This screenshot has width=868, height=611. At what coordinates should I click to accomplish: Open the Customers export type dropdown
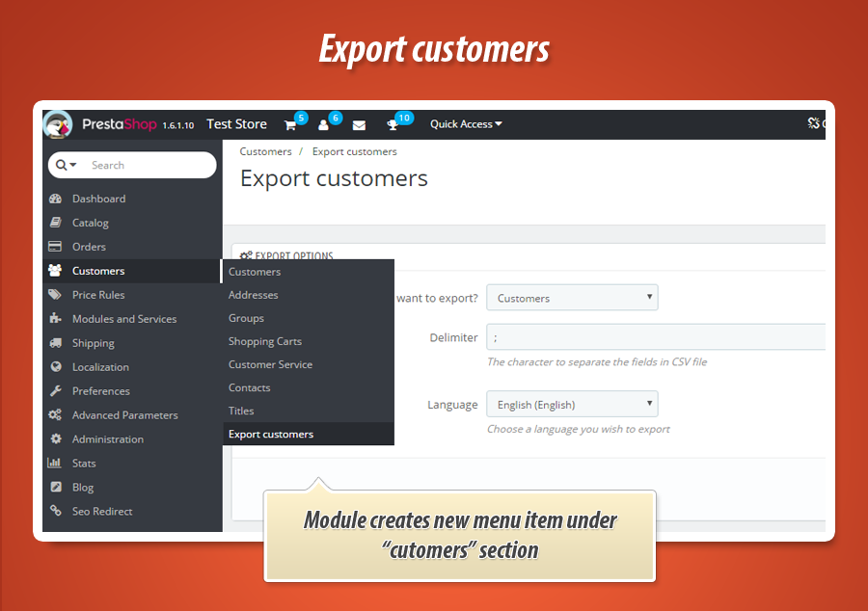pyautogui.click(x=572, y=298)
